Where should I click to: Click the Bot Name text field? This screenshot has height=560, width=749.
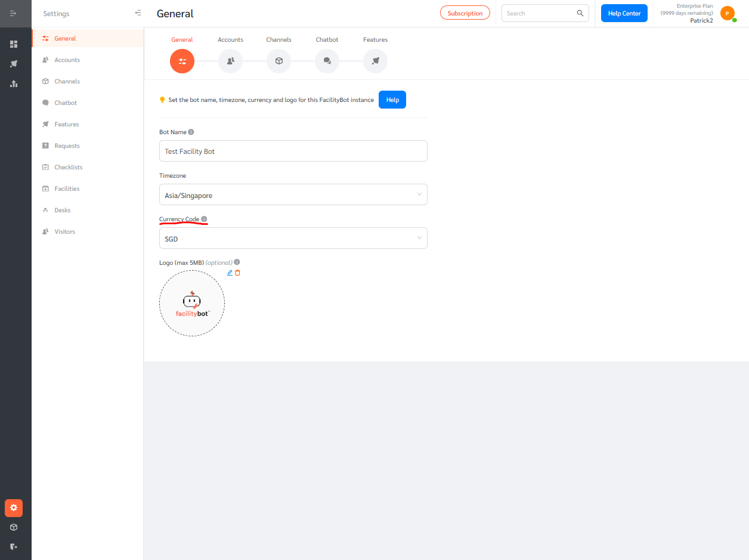293,151
